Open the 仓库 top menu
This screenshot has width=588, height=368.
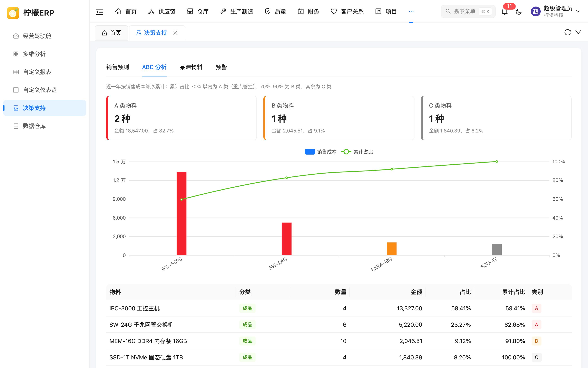click(x=198, y=11)
